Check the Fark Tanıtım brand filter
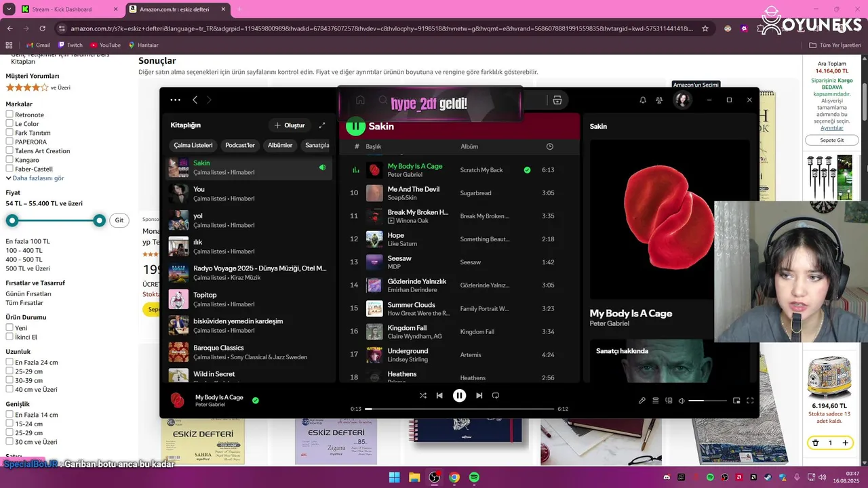868x488 pixels. tap(9, 133)
